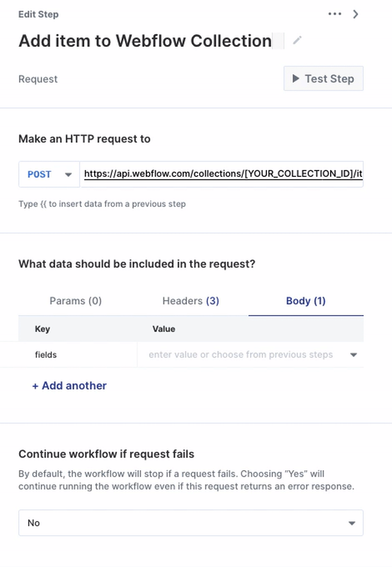Expand the value dropdown arrow for fields
This screenshot has width=392, height=567.
click(x=354, y=355)
